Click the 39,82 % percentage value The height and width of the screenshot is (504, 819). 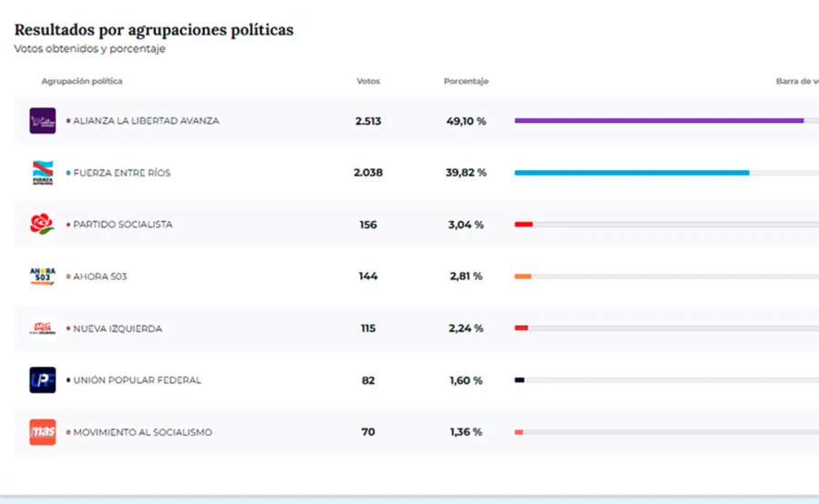(467, 173)
